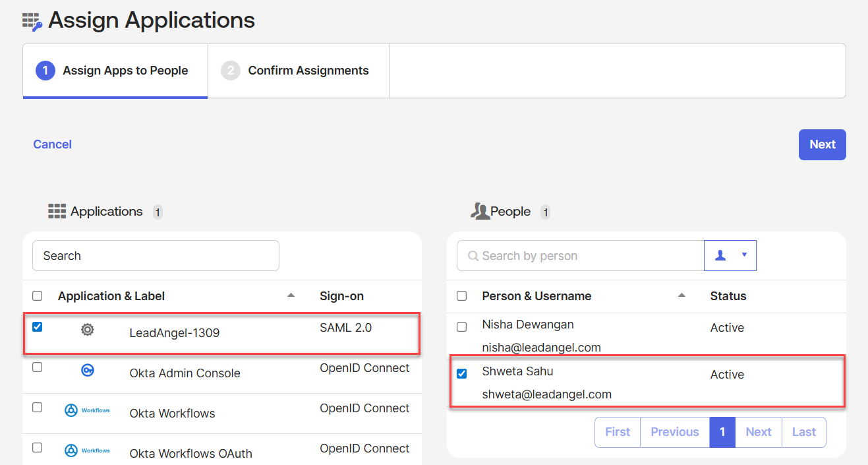Check the Okta Workflows checkbox
Image resolution: width=868 pixels, height=465 pixels.
click(38, 408)
